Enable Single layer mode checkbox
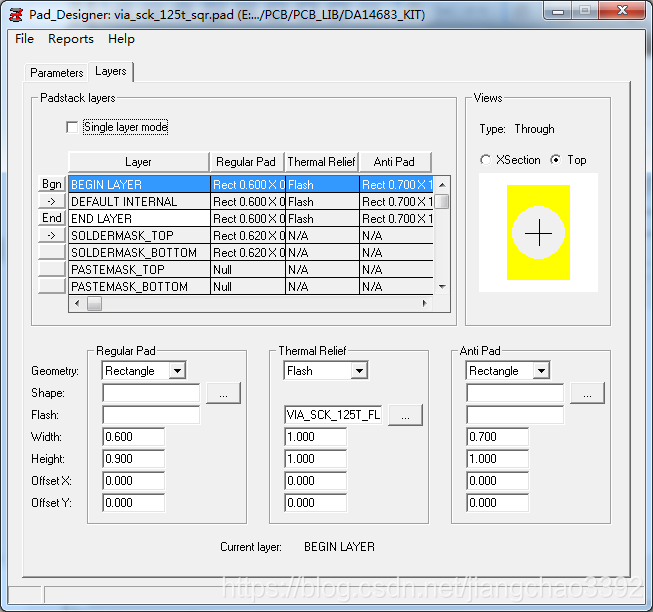653x612 pixels. point(72,127)
